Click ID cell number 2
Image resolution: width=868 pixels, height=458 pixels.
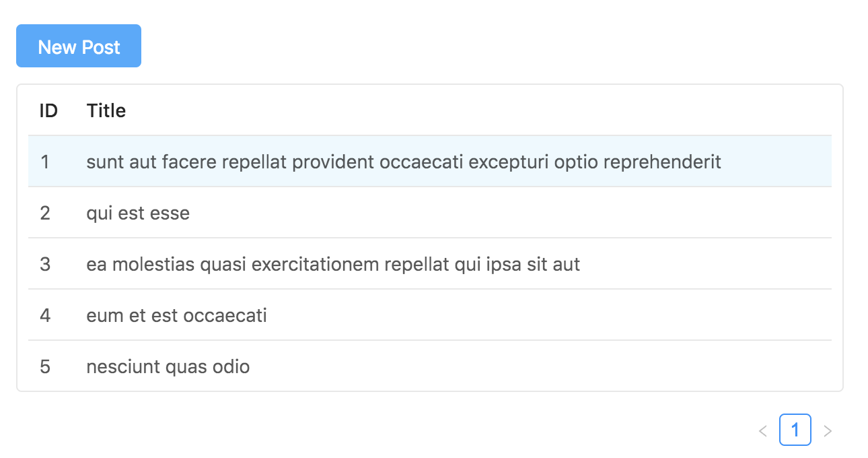[45, 214]
